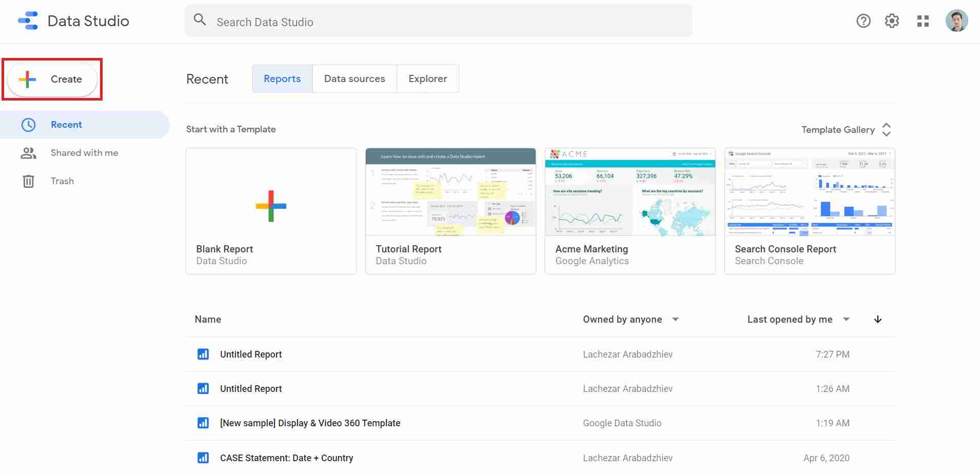Click the report icon beside the 1:26 AM Untitled Report

203,389
